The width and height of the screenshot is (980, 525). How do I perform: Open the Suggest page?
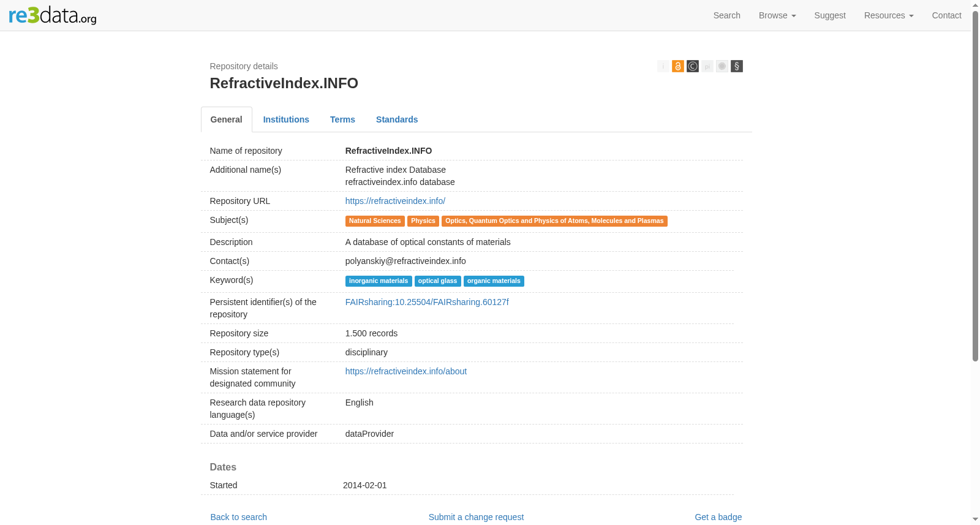pyautogui.click(x=830, y=15)
